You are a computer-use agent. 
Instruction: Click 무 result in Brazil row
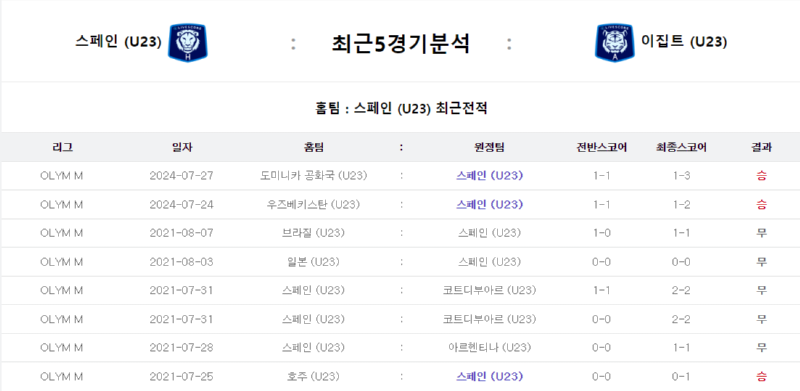761,233
